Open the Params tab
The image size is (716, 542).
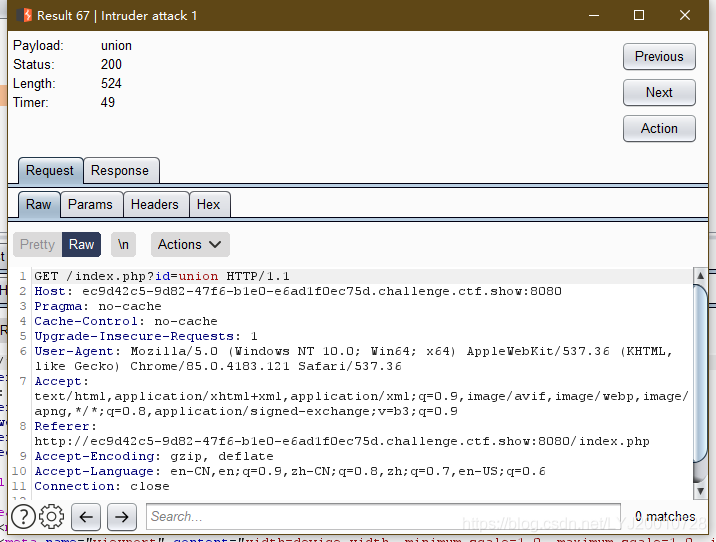[90, 204]
